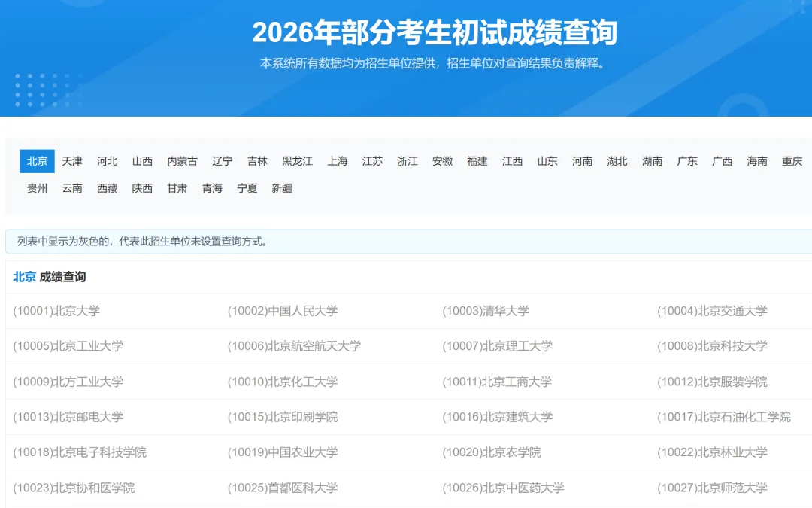Open (10008)北京科技大学 entry
Viewport: 812px width, 508px height.
(x=712, y=346)
